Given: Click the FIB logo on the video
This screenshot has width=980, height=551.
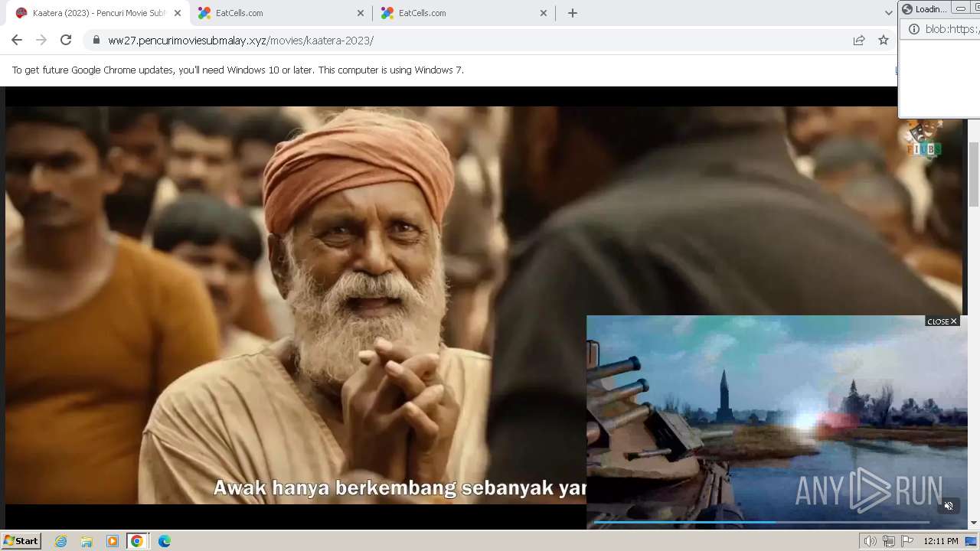Looking at the screenshot, I should click(923, 139).
